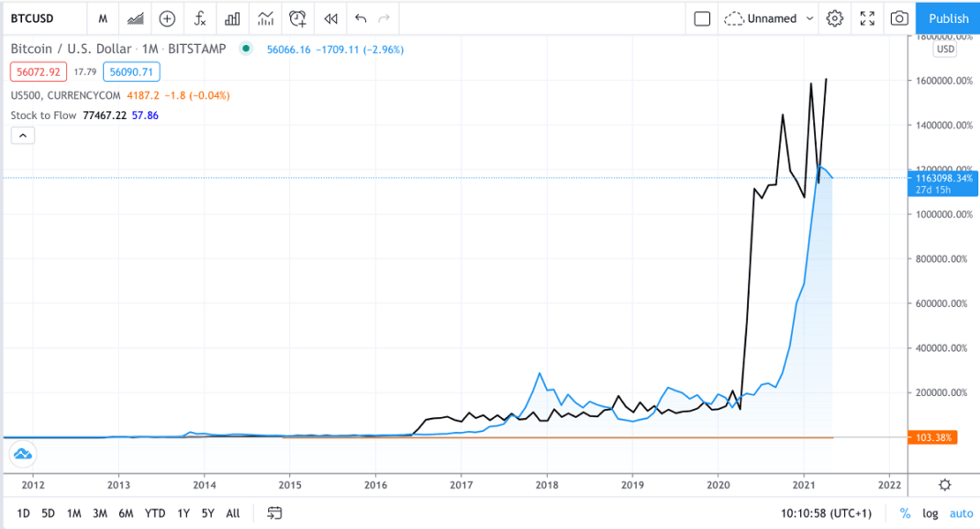The height and width of the screenshot is (529, 980).
Task: Select the 5Y date range
Action: (x=208, y=513)
